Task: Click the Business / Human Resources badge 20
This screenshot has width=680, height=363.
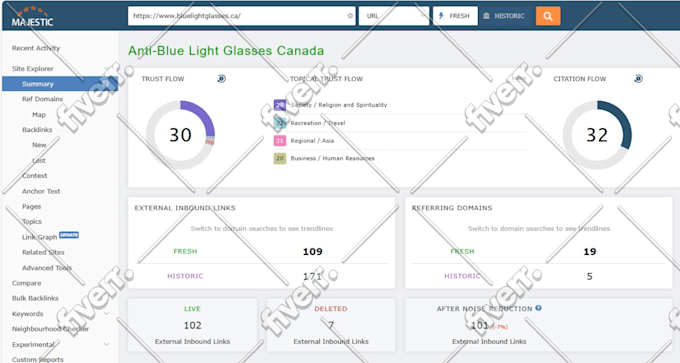Action: pos(280,158)
